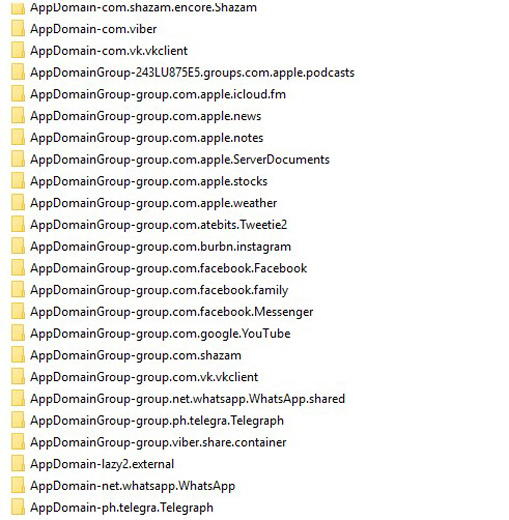The width and height of the screenshot is (509, 520).
Task: Select AppDomainGroup-group.com.apple.weather folder
Action: point(153,203)
